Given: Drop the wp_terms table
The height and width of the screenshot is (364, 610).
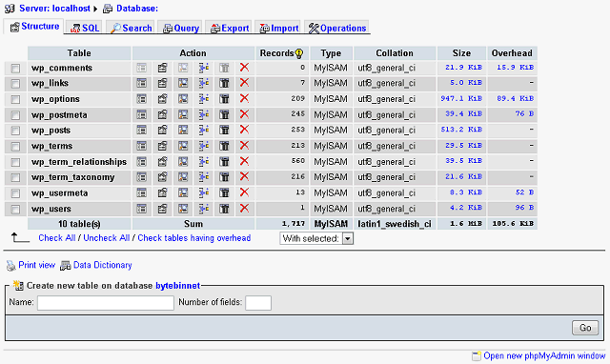Looking at the screenshot, I should [x=244, y=146].
